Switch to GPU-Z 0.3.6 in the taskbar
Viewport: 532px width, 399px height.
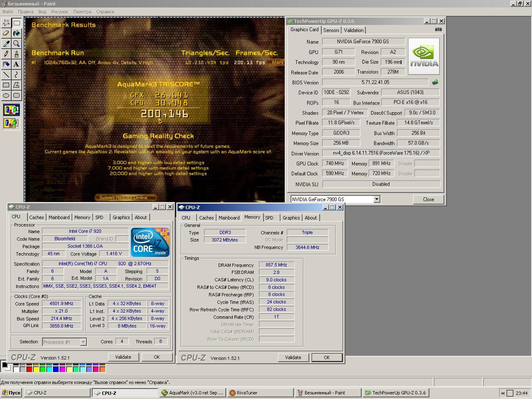tap(396, 393)
